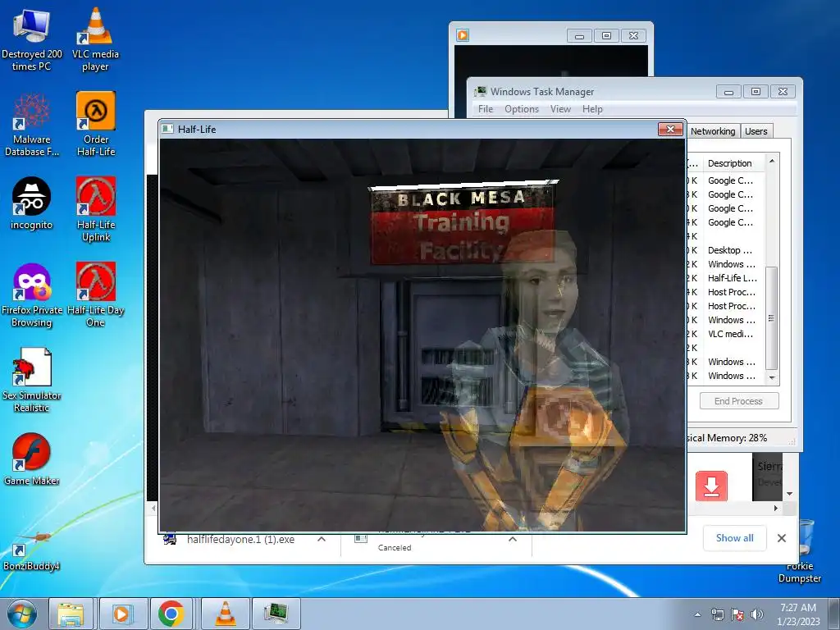Select the Half-Life L... process row

pyautogui.click(x=725, y=278)
